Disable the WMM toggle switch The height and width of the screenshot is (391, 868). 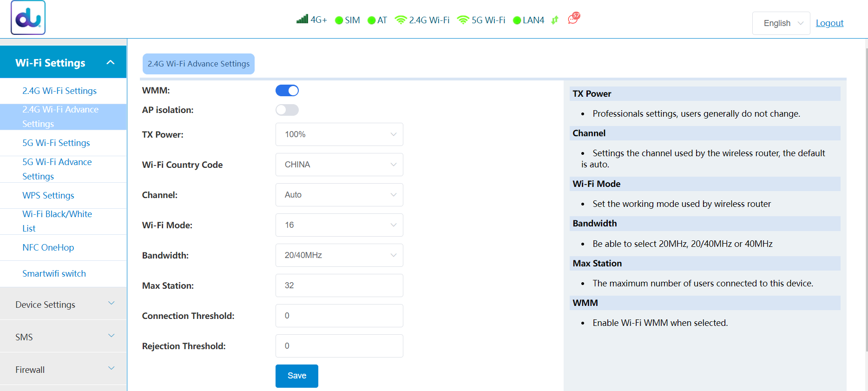coord(287,91)
